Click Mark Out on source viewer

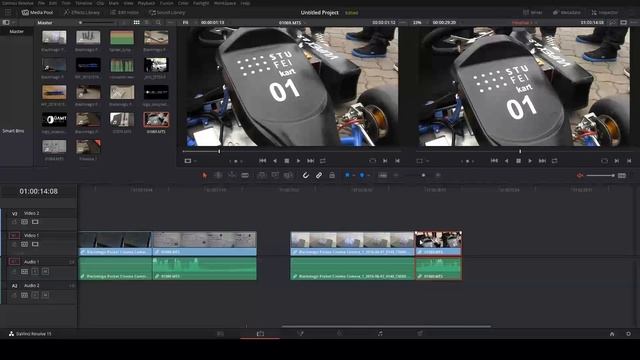coord(397,161)
